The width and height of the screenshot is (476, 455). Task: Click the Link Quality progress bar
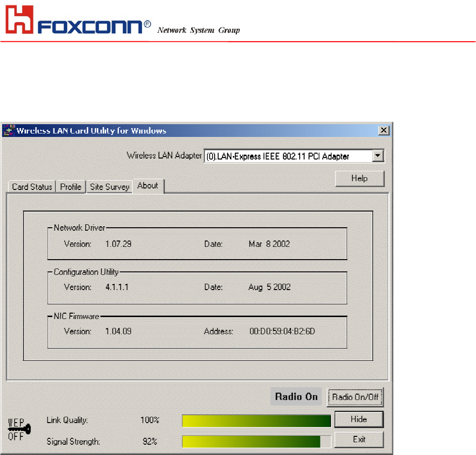click(256, 421)
